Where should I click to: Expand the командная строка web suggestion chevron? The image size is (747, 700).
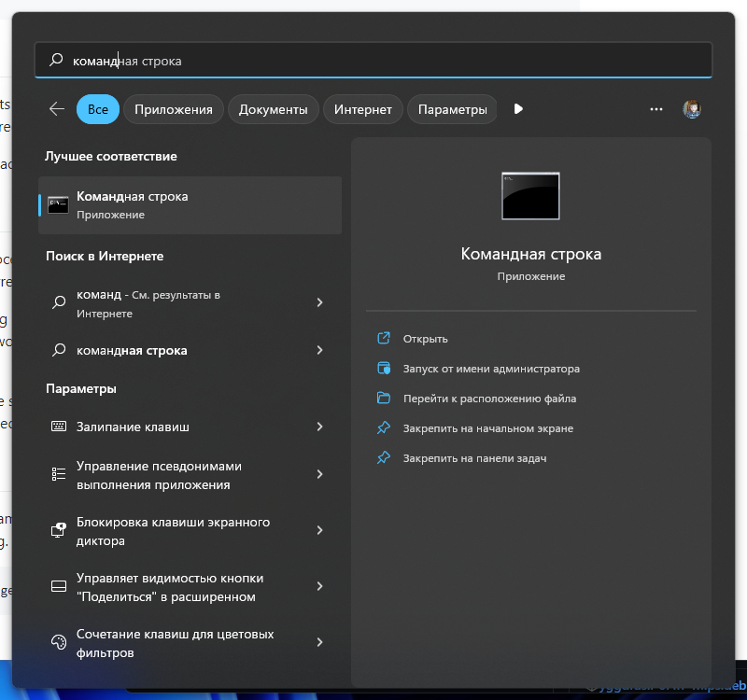coord(320,350)
